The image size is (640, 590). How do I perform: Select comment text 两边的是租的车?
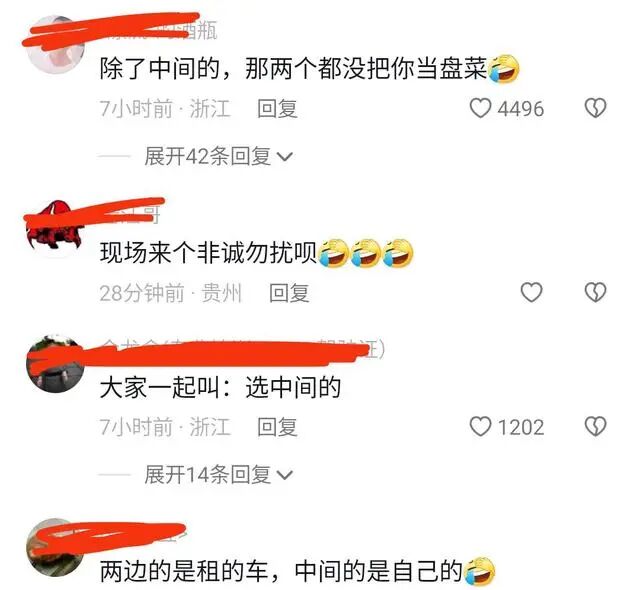pos(184,571)
